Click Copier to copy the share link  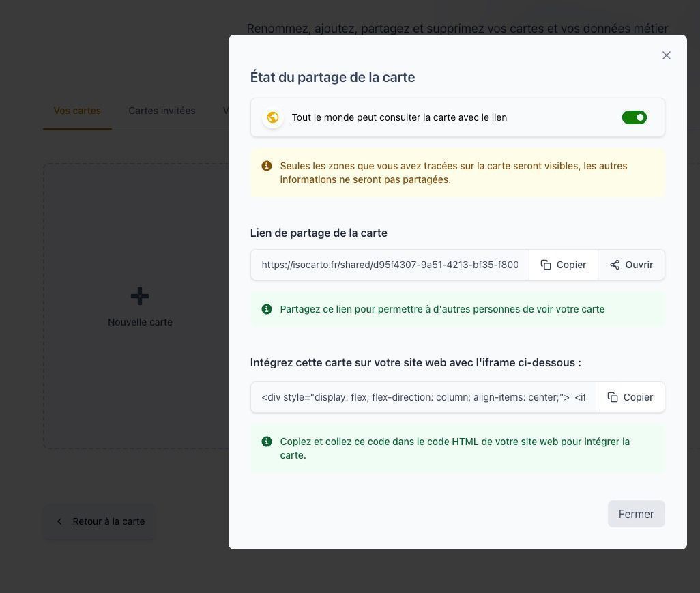point(563,265)
